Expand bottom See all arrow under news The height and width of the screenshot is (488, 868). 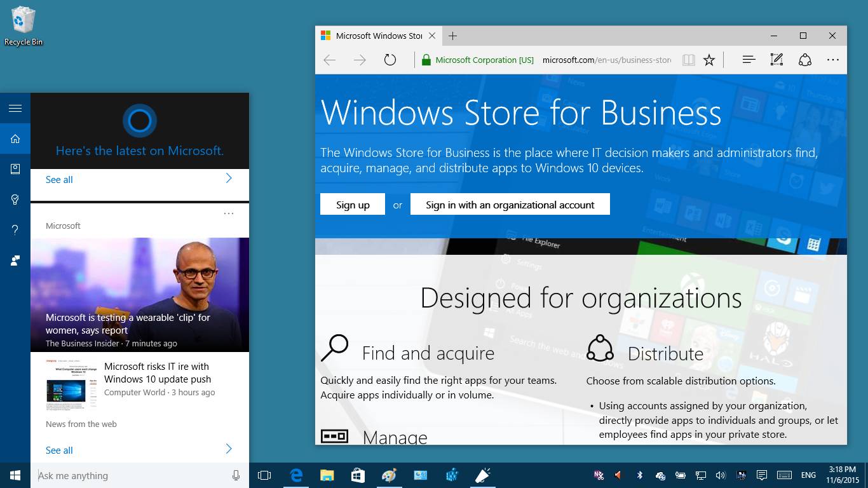[x=229, y=449]
